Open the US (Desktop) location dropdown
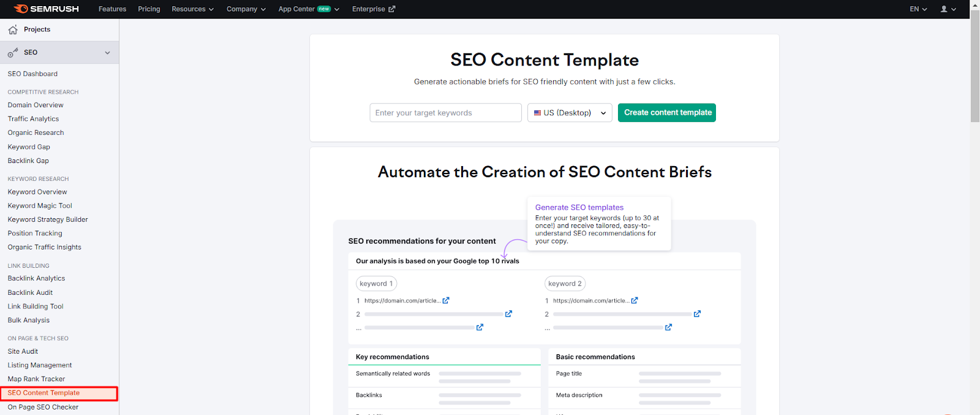Image resolution: width=980 pixels, height=415 pixels. 570,113
